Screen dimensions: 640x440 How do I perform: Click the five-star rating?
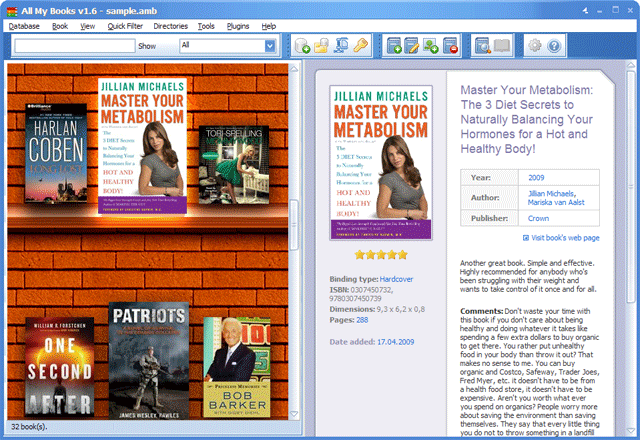tap(380, 255)
